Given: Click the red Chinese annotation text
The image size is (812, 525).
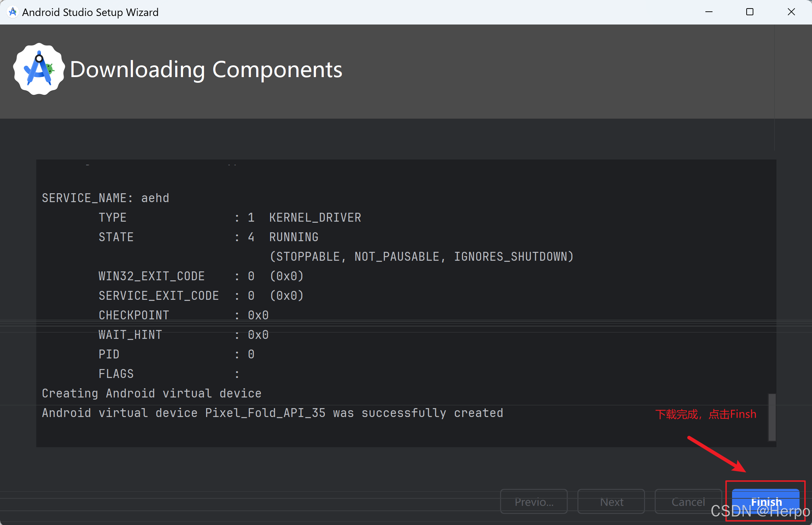Looking at the screenshot, I should tap(706, 414).
